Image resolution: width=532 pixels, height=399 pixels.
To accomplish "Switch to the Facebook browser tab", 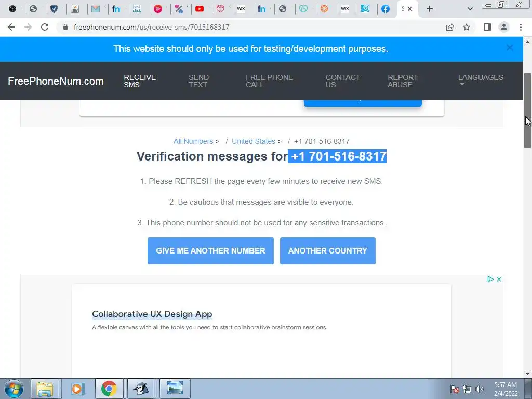I will pos(385,9).
